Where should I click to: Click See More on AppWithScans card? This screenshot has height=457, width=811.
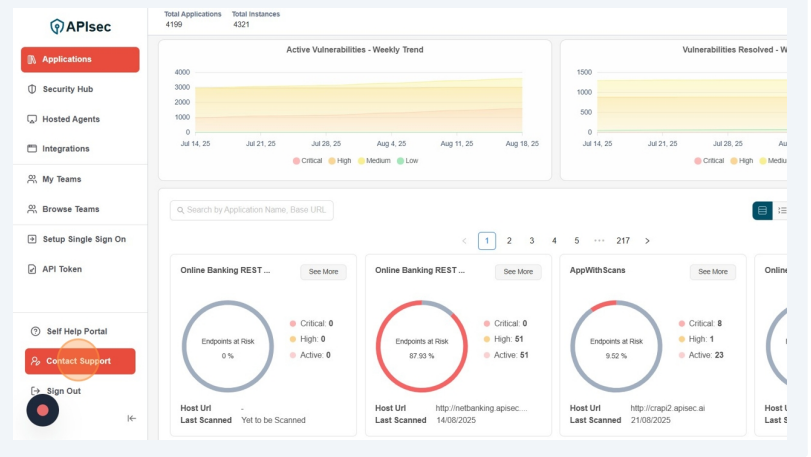712,272
